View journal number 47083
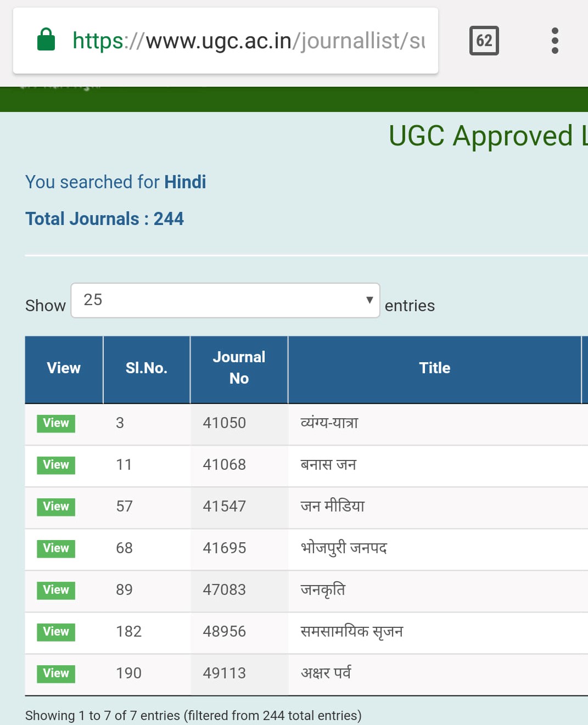This screenshot has height=725, width=588. coord(56,590)
